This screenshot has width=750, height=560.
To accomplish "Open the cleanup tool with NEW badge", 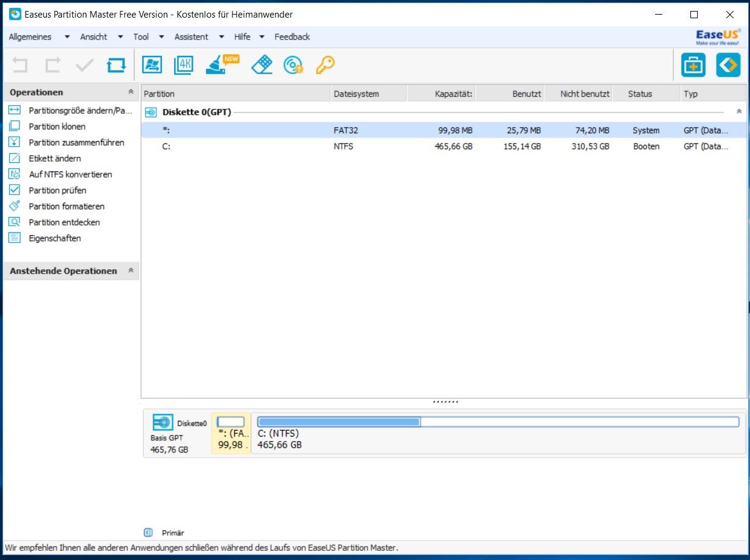I will coord(221,64).
